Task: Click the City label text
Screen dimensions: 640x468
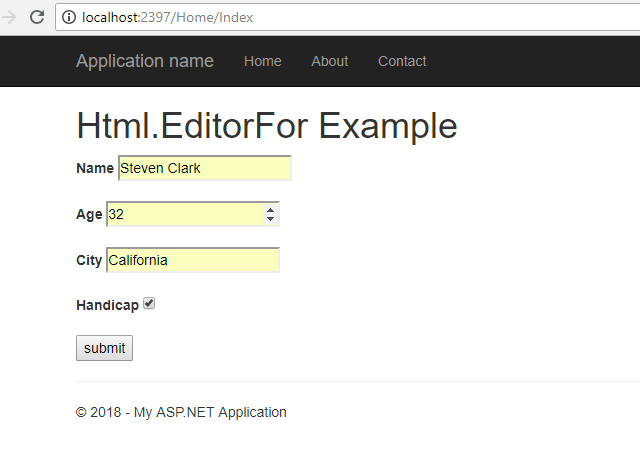Action: [x=89, y=260]
